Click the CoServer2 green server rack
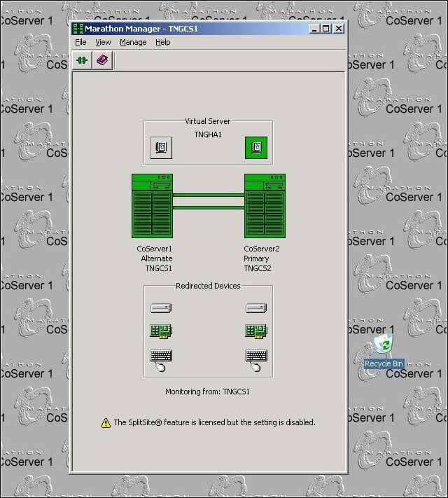Image resolution: width=448 pixels, height=498 pixels. (x=265, y=206)
